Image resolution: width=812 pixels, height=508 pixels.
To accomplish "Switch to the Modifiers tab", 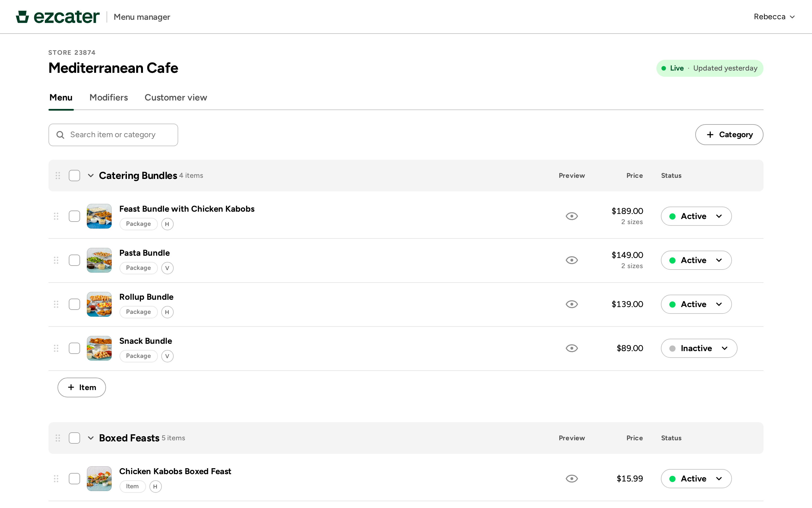I will pyautogui.click(x=109, y=97).
